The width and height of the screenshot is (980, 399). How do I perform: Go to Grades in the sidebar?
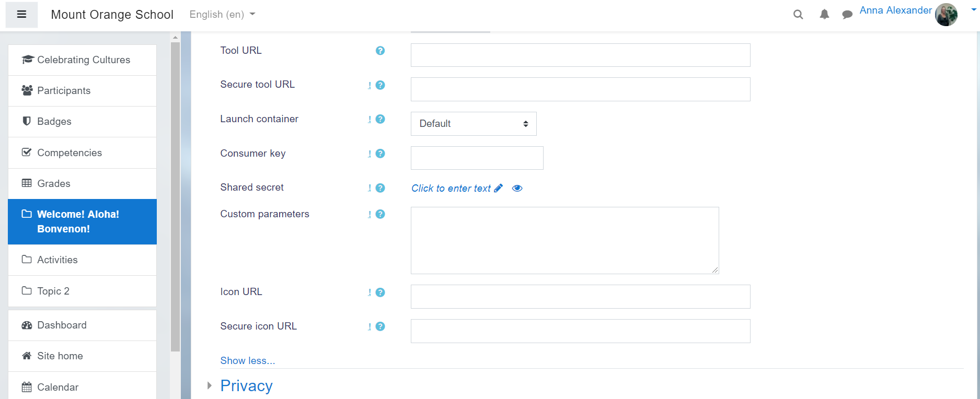[x=54, y=184]
